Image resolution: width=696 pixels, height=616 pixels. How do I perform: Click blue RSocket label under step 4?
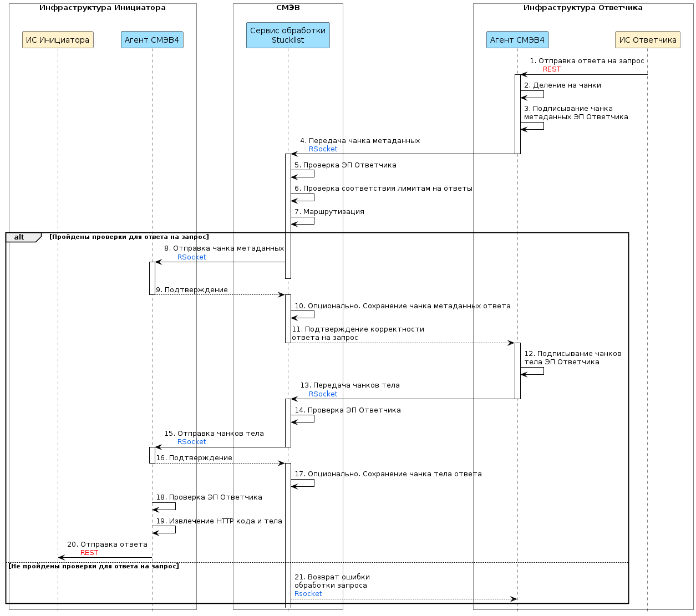coord(323,149)
